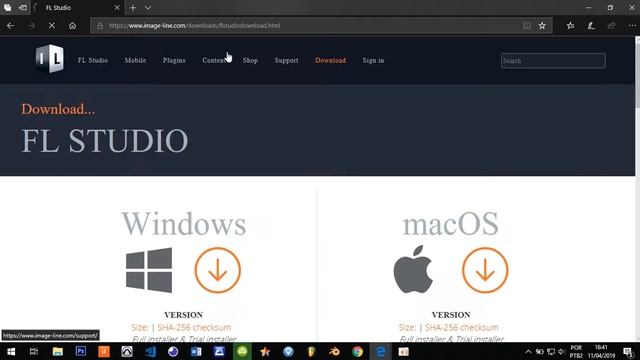Show hidden system tray icons
The width and height of the screenshot is (640, 360).
pos(528,351)
